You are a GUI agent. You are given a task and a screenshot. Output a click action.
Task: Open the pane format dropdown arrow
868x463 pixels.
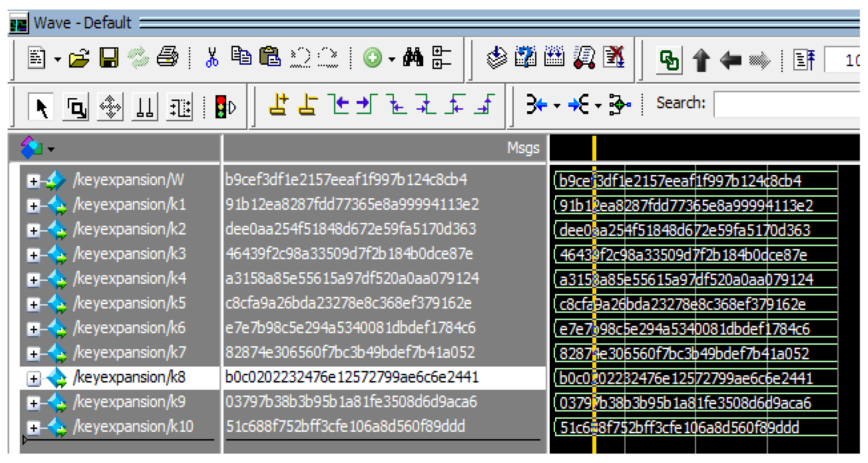pyautogui.click(x=51, y=149)
